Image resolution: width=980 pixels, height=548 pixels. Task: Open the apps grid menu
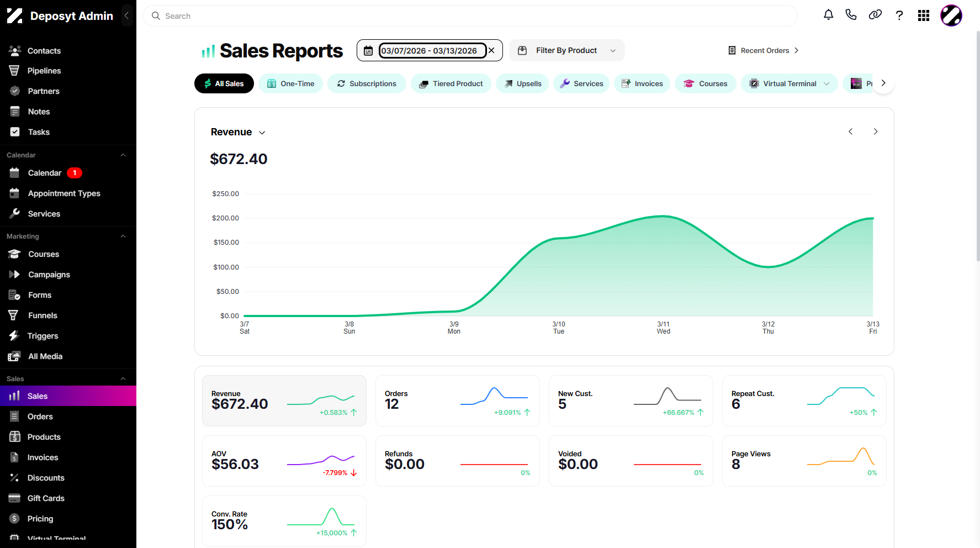click(924, 15)
